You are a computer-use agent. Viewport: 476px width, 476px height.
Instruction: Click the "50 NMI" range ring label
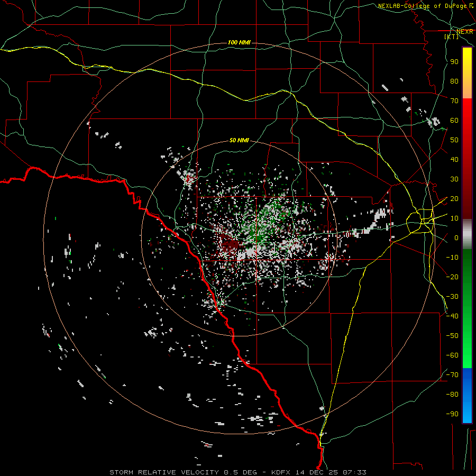[239, 140]
